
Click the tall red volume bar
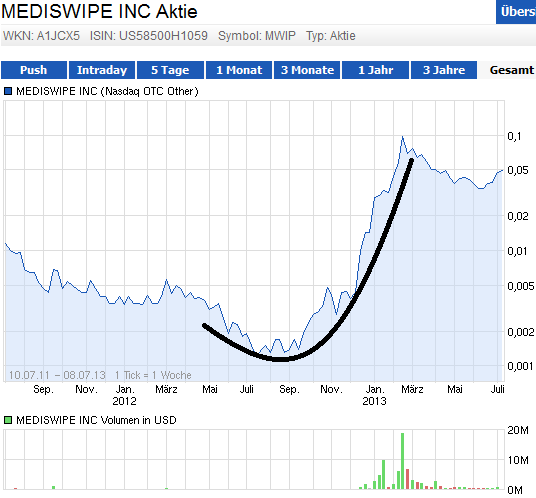tap(407, 479)
